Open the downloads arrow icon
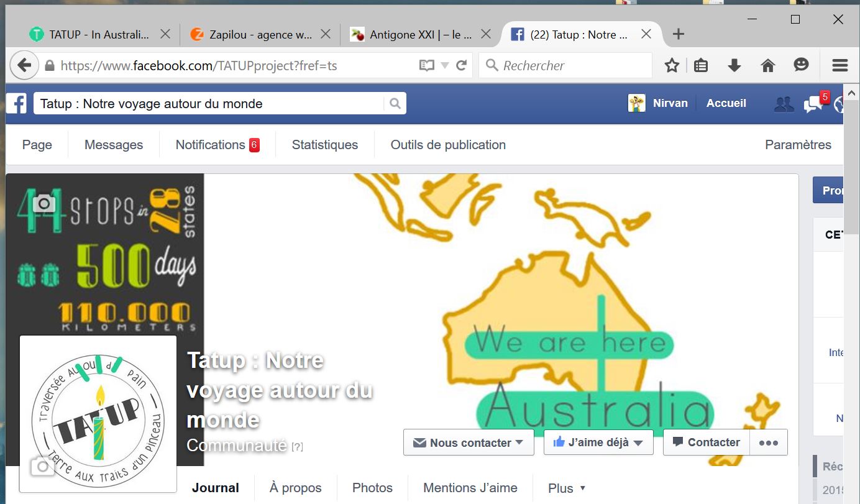Image resolution: width=860 pixels, height=504 pixels. coord(734,65)
